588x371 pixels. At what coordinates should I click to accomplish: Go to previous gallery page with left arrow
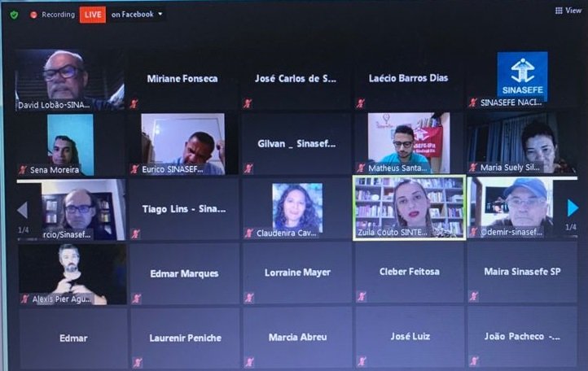[x=21, y=210]
